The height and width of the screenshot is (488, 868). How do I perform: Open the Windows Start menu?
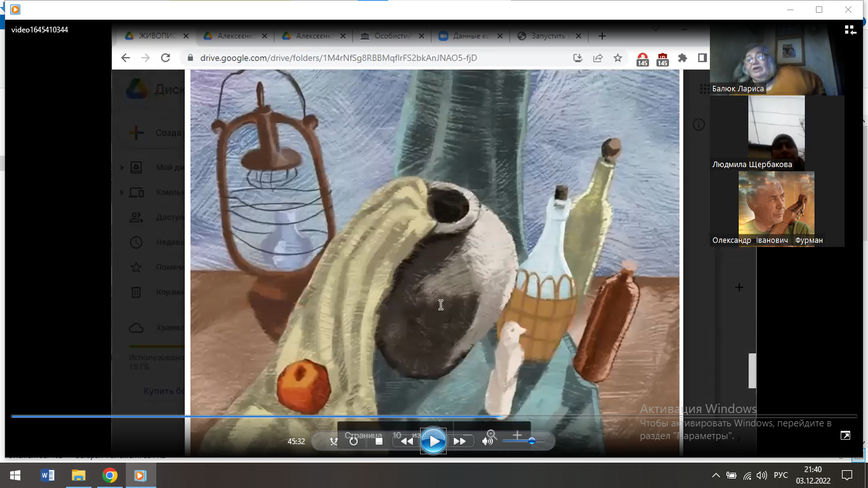pos(15,475)
